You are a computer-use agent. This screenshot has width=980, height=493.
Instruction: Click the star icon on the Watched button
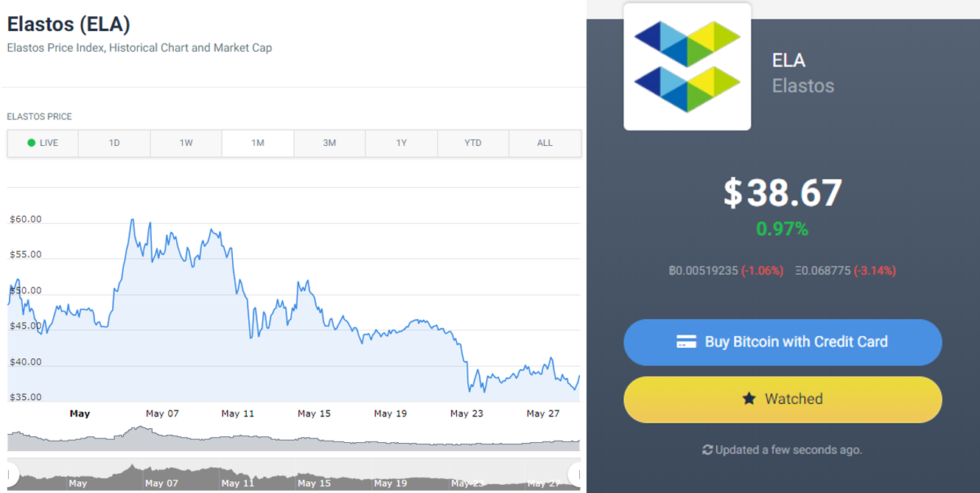pyautogui.click(x=749, y=399)
